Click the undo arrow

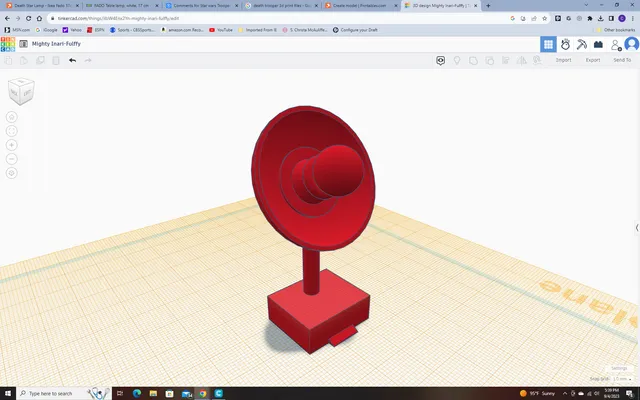pos(73,60)
